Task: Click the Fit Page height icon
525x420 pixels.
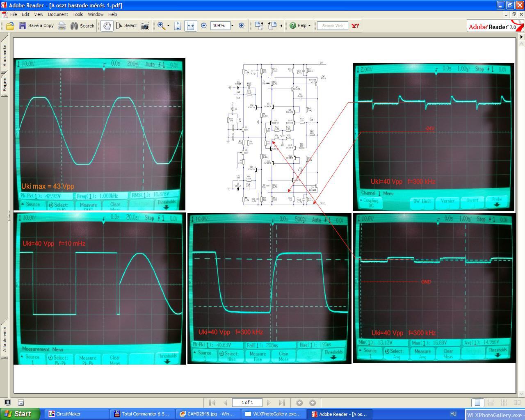Action: click(x=178, y=26)
